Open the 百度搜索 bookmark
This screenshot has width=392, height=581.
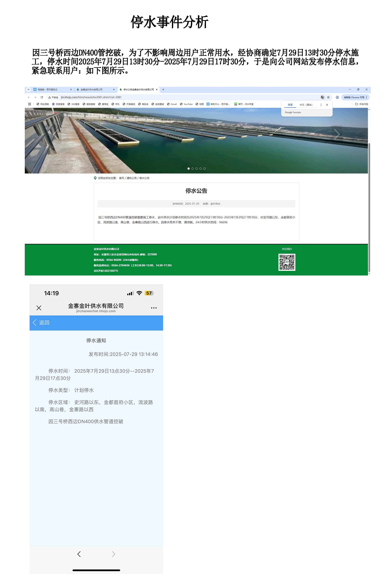[x=58, y=104]
